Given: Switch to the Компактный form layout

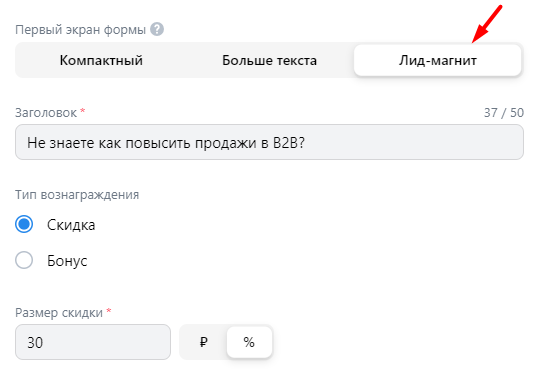Looking at the screenshot, I should [101, 60].
